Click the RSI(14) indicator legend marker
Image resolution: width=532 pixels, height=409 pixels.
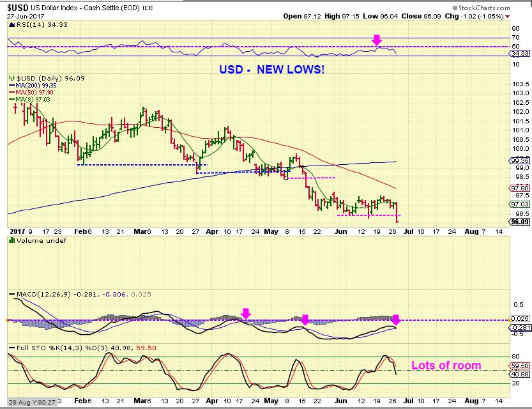11,25
